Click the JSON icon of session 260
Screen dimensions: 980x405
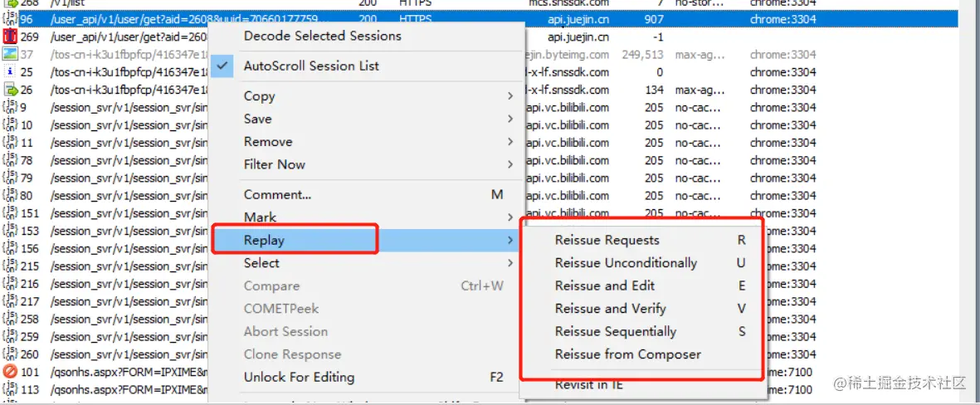pyautogui.click(x=9, y=354)
